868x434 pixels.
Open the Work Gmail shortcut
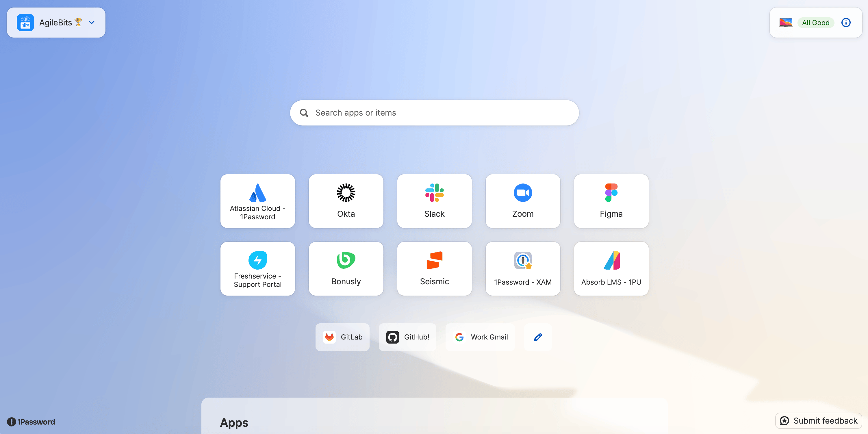click(480, 337)
